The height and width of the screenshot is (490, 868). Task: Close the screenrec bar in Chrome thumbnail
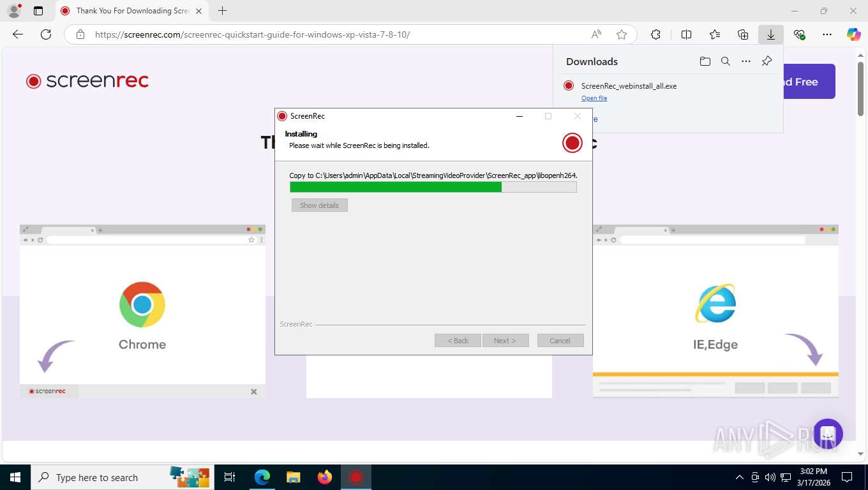point(253,392)
